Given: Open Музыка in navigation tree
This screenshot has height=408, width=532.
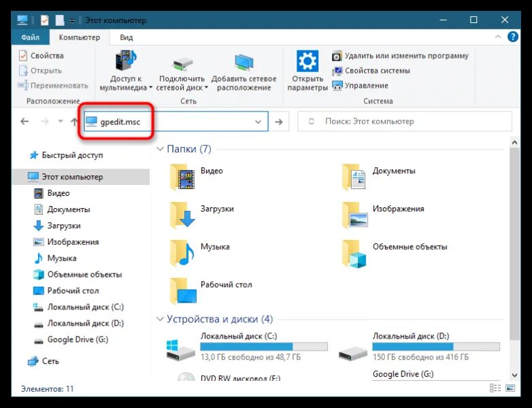Looking at the screenshot, I should tap(55, 258).
